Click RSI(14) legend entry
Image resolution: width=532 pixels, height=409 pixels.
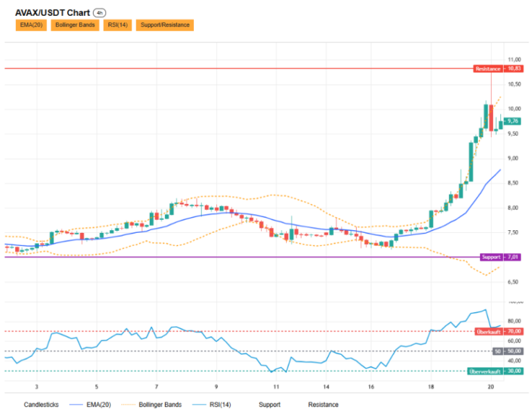pos(212,405)
